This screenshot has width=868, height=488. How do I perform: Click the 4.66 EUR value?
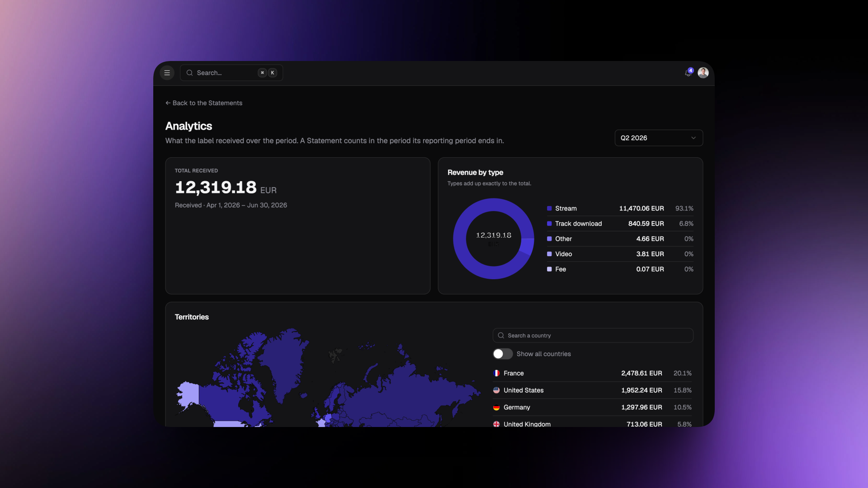tap(650, 239)
